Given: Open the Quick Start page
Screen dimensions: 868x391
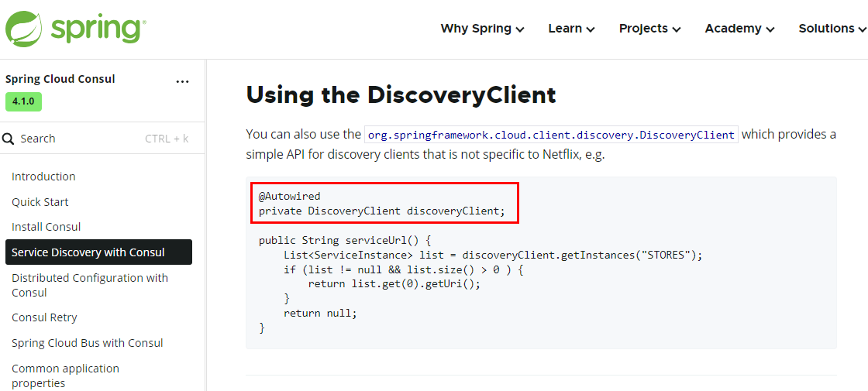Looking at the screenshot, I should pos(40,202).
